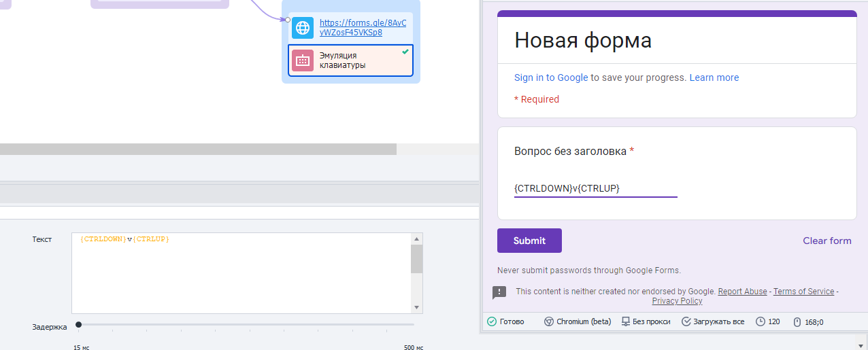Click the globe icon of the URL action
Image resolution: width=868 pixels, height=350 pixels.
[303, 28]
